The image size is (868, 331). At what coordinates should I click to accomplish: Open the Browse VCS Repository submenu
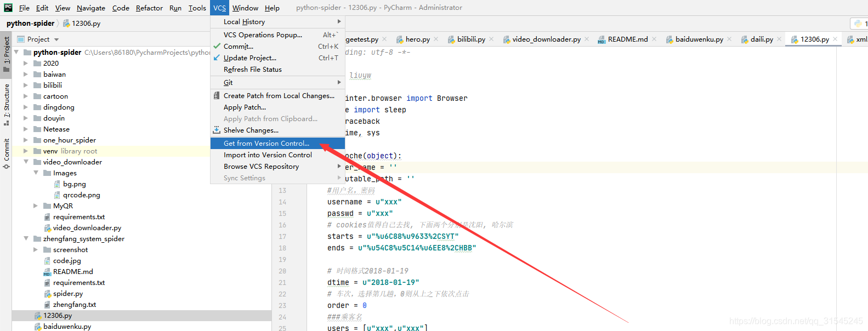277,166
